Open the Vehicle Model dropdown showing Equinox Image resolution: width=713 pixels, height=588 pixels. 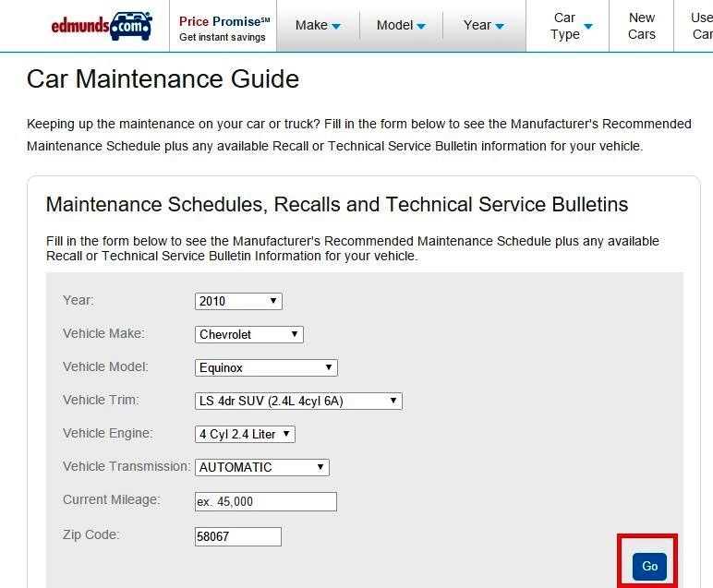coord(266,367)
